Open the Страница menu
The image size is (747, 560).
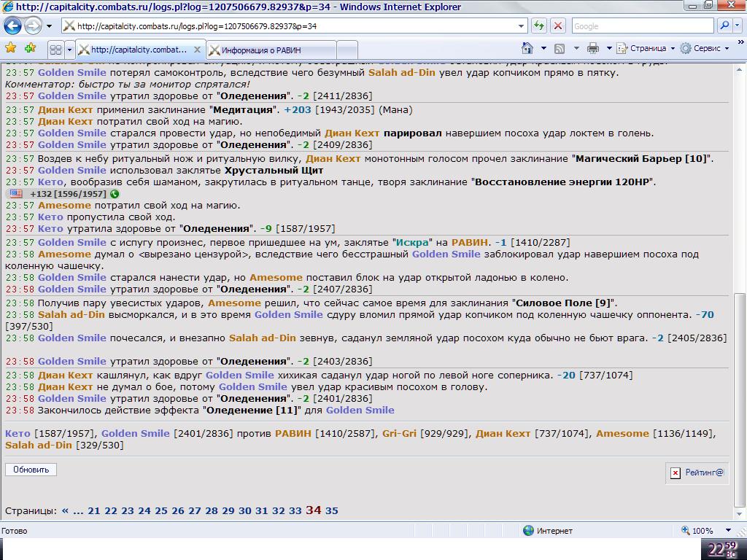tap(646, 49)
